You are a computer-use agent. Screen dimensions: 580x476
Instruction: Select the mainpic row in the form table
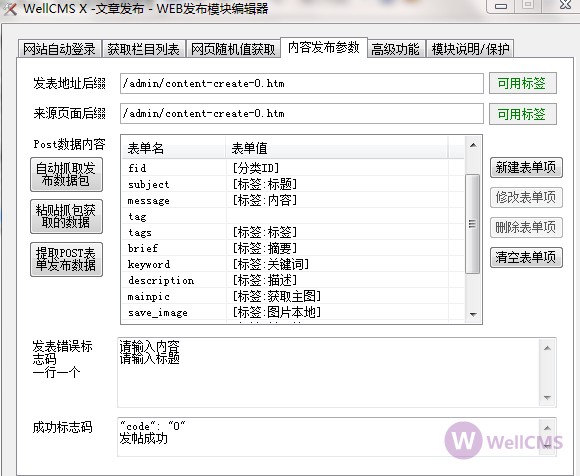pyautogui.click(x=293, y=296)
